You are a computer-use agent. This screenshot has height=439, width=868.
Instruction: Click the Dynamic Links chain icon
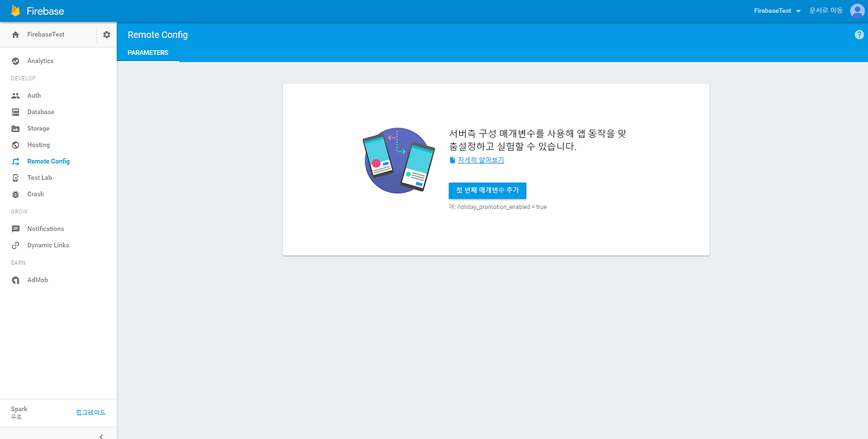16,246
